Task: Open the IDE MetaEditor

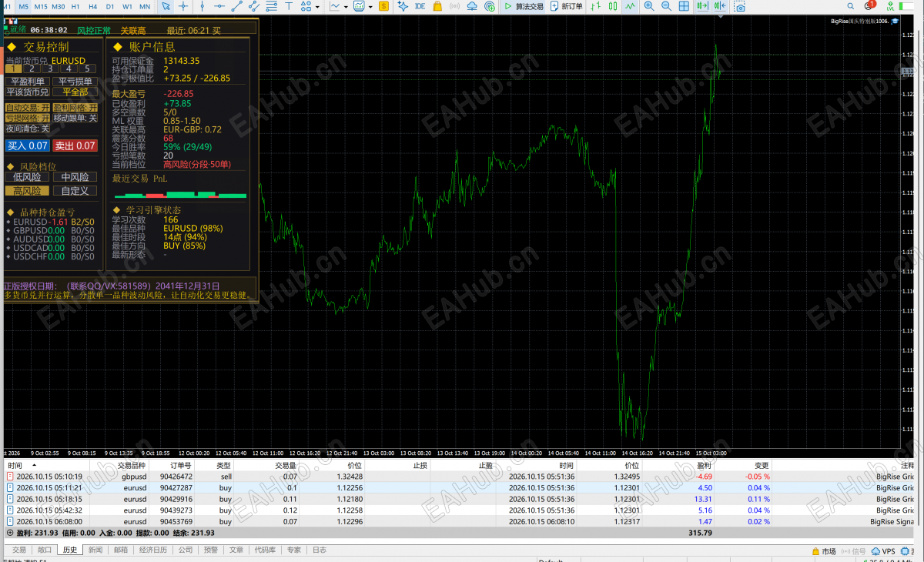Action: (x=420, y=6)
